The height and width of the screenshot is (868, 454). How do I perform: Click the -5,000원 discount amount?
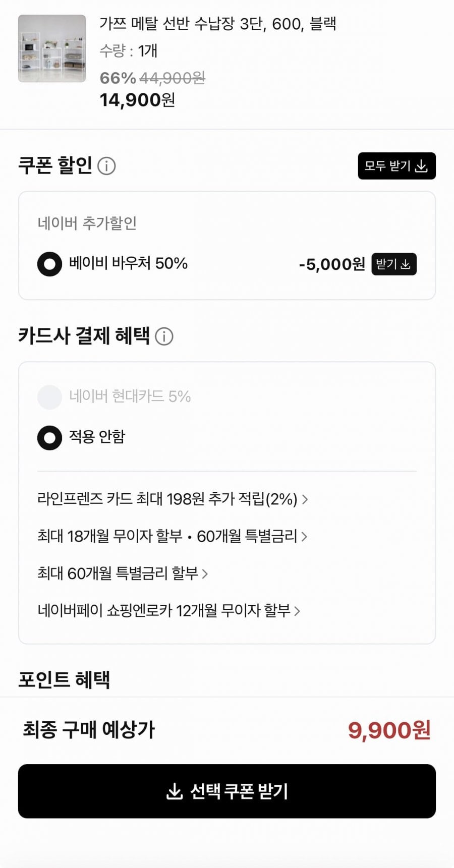331,264
